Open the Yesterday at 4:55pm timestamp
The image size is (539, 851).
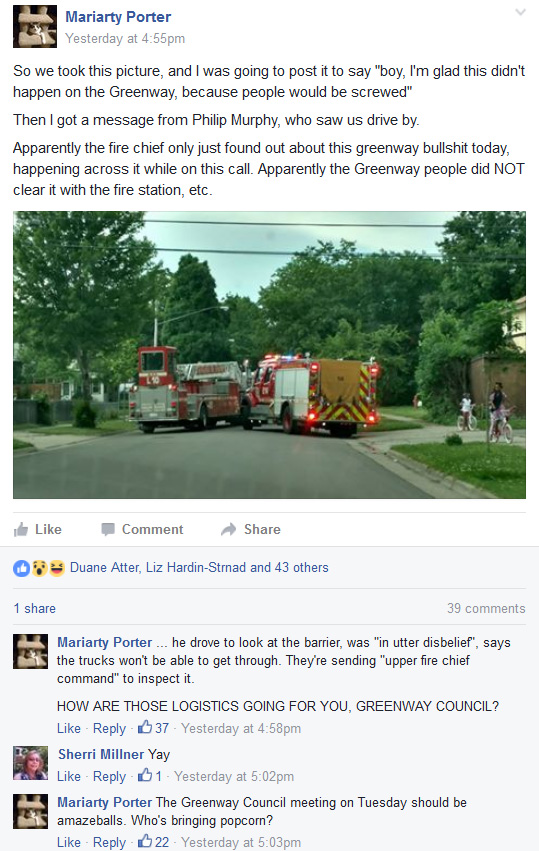tap(125, 39)
